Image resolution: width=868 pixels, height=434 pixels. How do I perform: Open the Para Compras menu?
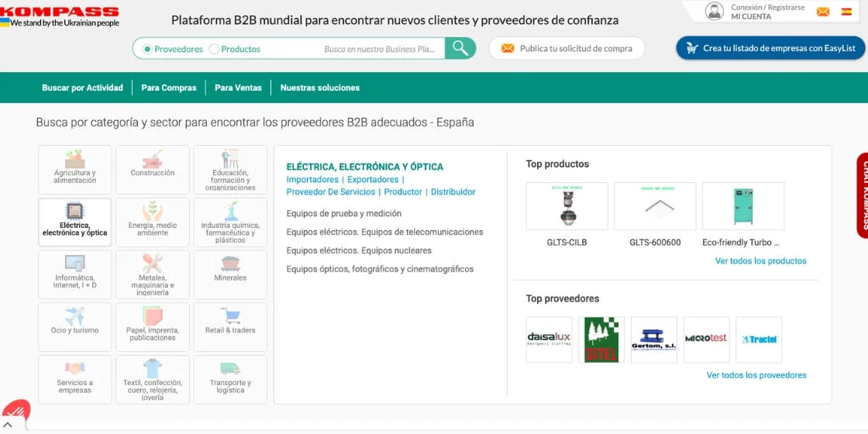tap(169, 88)
